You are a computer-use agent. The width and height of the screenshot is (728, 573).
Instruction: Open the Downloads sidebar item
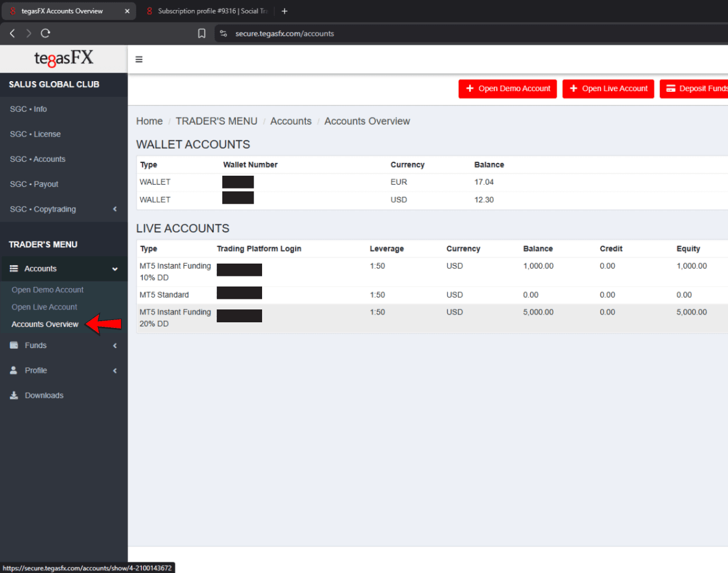pyautogui.click(x=64, y=395)
